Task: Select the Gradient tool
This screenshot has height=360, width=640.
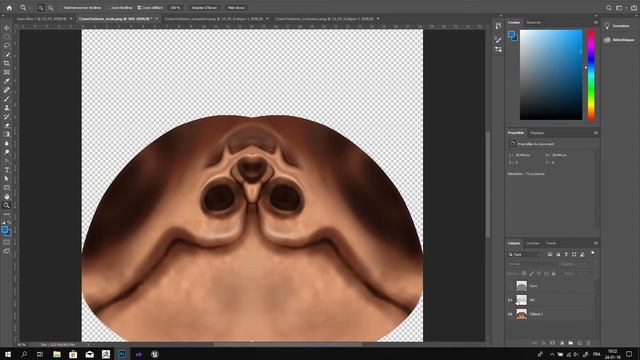Action: 7,134
